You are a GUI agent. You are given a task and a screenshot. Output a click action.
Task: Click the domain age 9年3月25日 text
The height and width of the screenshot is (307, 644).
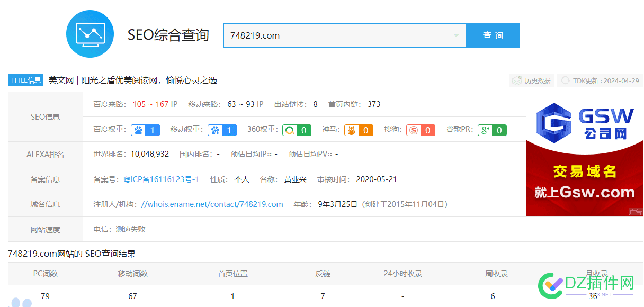pyautogui.click(x=338, y=204)
